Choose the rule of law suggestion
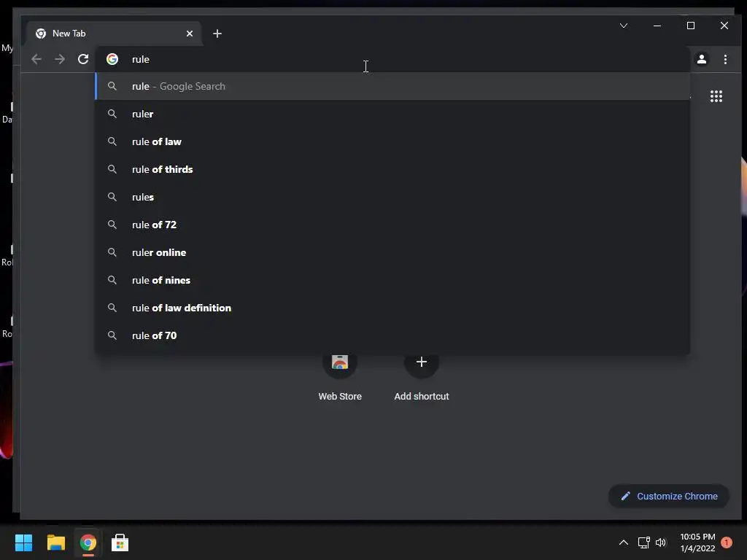The height and width of the screenshot is (560, 747). click(x=392, y=141)
